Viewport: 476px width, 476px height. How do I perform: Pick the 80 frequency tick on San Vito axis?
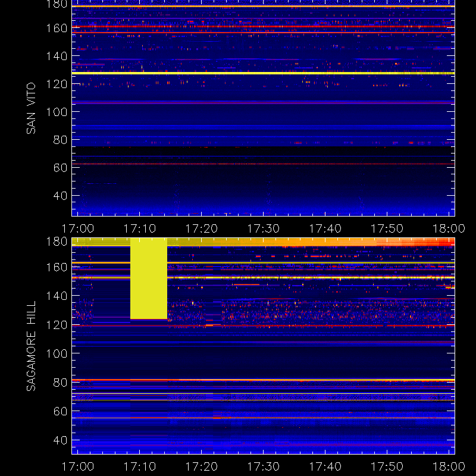pyautogui.click(x=61, y=140)
